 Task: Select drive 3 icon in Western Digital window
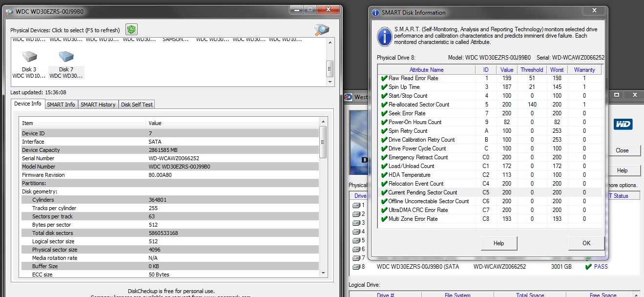tap(356, 223)
